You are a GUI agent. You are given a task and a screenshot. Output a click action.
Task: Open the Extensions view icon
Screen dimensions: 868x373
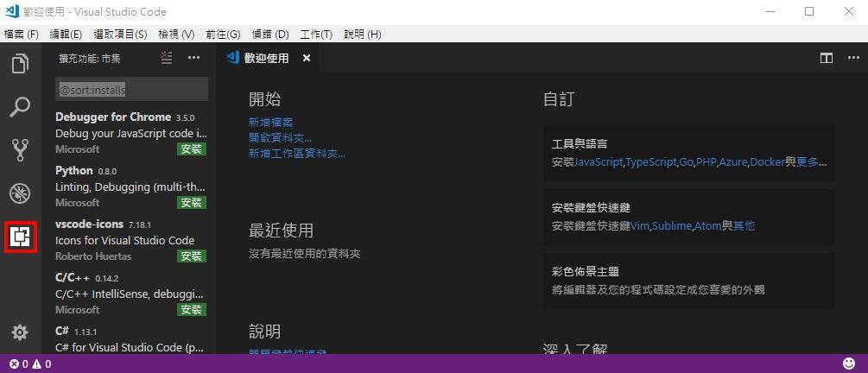(21, 237)
